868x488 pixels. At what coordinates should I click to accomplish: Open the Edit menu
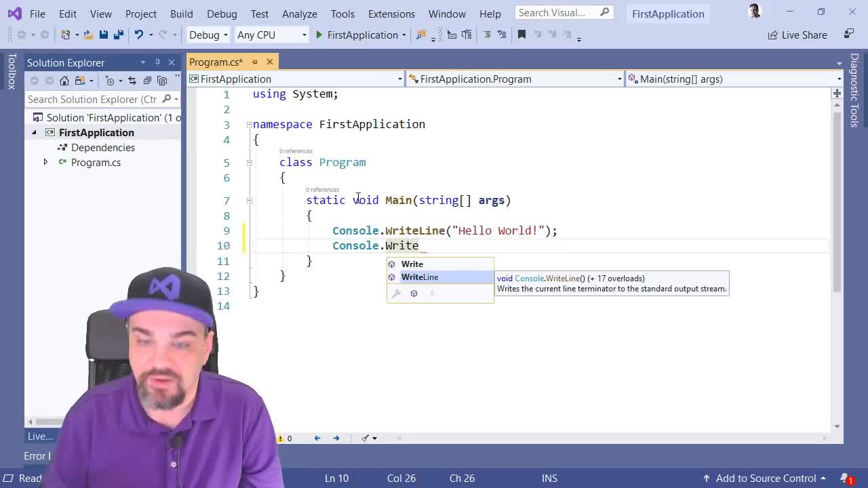coord(68,14)
